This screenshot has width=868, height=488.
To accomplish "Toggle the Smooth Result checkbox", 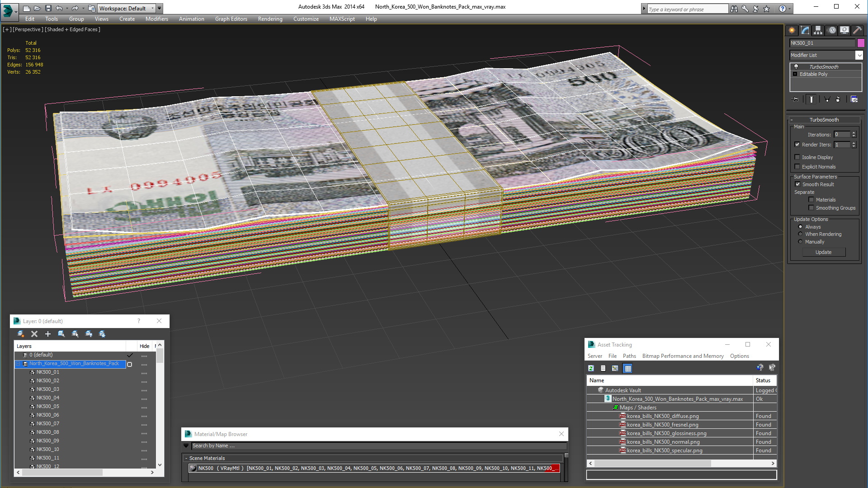I will (797, 184).
